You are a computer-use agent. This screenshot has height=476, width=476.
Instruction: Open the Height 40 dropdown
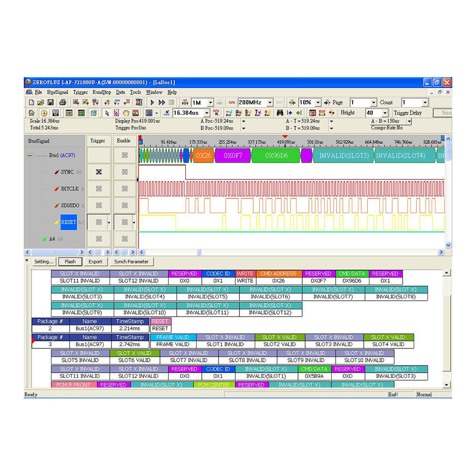385,113
